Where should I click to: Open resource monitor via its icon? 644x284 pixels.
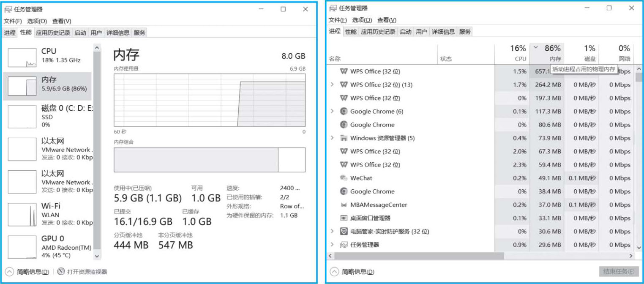61,272
